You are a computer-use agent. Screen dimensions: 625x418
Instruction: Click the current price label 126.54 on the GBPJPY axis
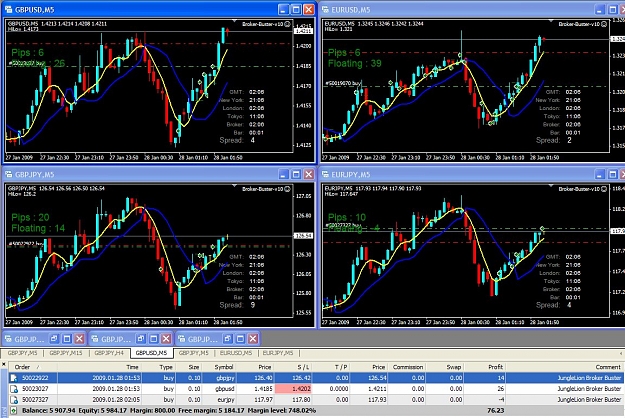303,236
